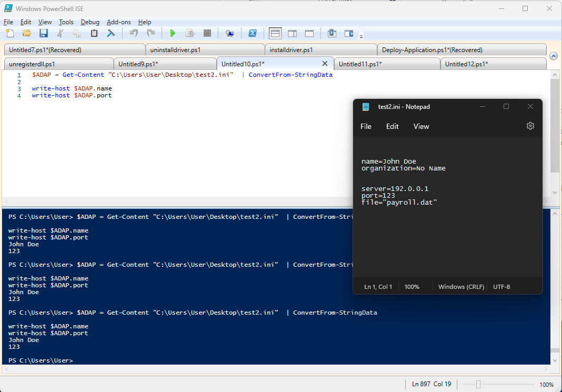Open the Add-ons menu
This screenshot has height=392, width=562.
pyautogui.click(x=119, y=22)
